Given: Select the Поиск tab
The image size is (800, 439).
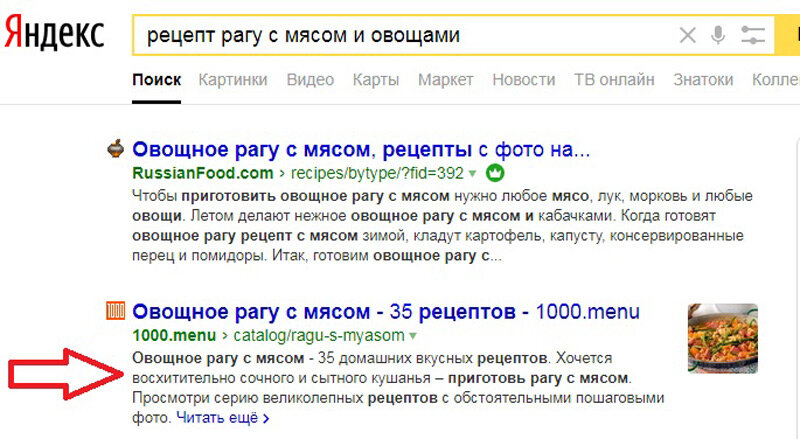Looking at the screenshot, I should 157,80.
